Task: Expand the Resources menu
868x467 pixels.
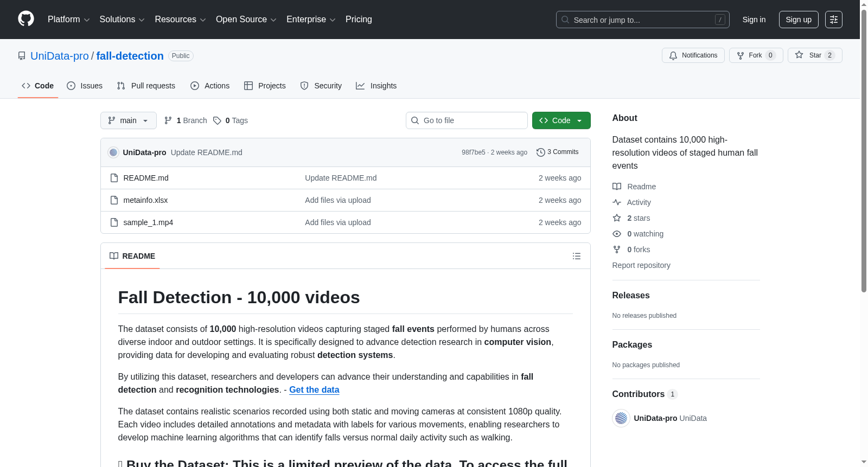Action: [180, 20]
